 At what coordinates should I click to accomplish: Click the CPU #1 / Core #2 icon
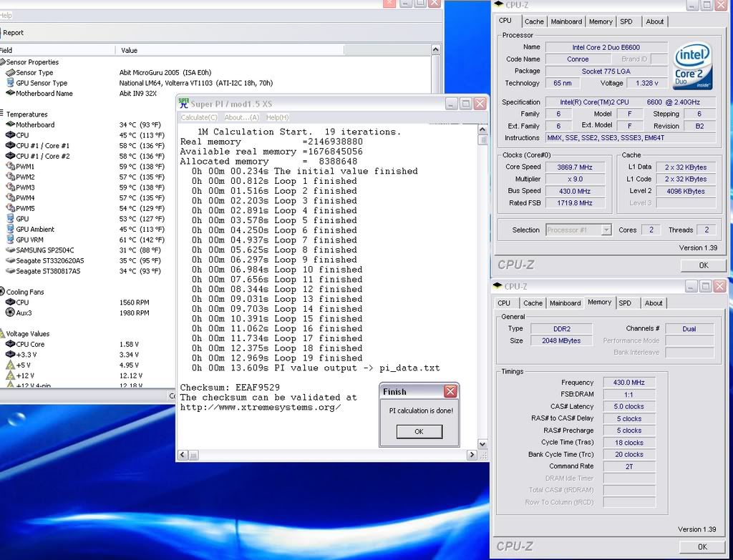point(10,156)
